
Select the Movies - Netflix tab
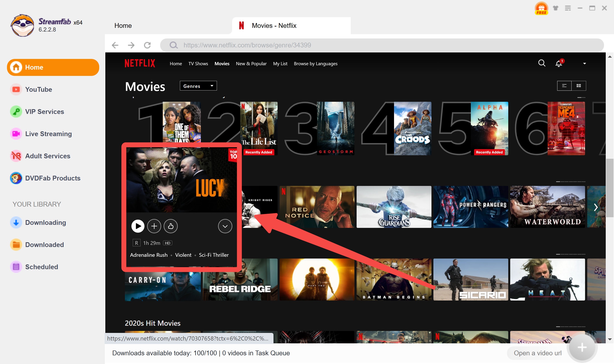tap(291, 25)
